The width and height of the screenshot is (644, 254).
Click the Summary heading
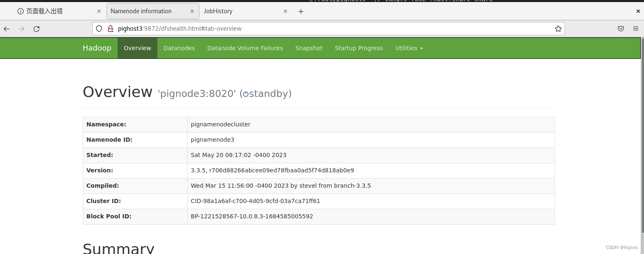[x=118, y=248]
